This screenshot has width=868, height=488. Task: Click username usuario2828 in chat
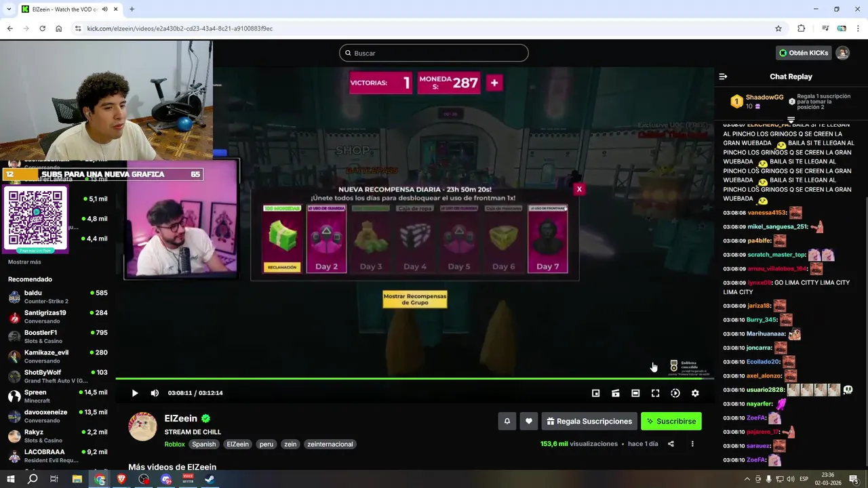(x=765, y=390)
